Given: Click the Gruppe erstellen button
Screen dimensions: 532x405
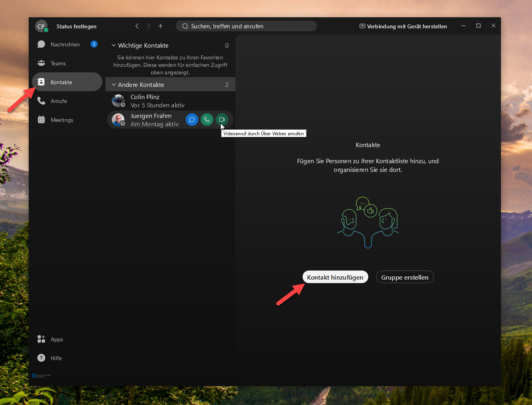Looking at the screenshot, I should pos(405,277).
